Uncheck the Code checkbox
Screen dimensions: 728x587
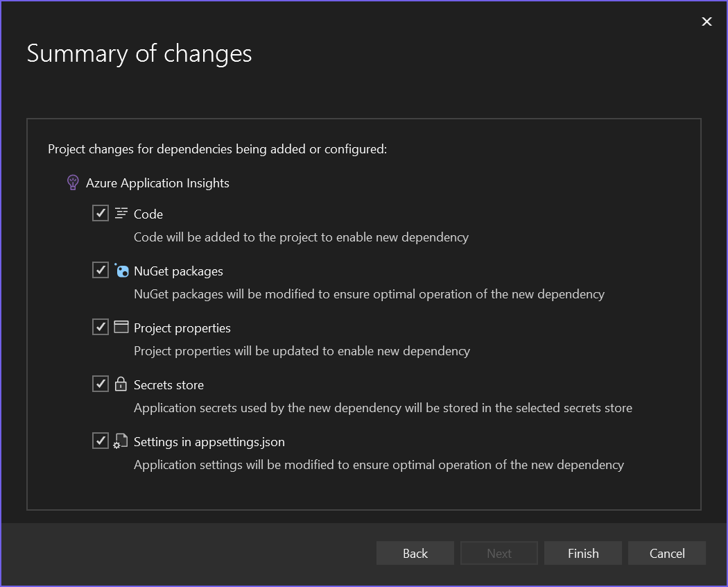tap(101, 213)
